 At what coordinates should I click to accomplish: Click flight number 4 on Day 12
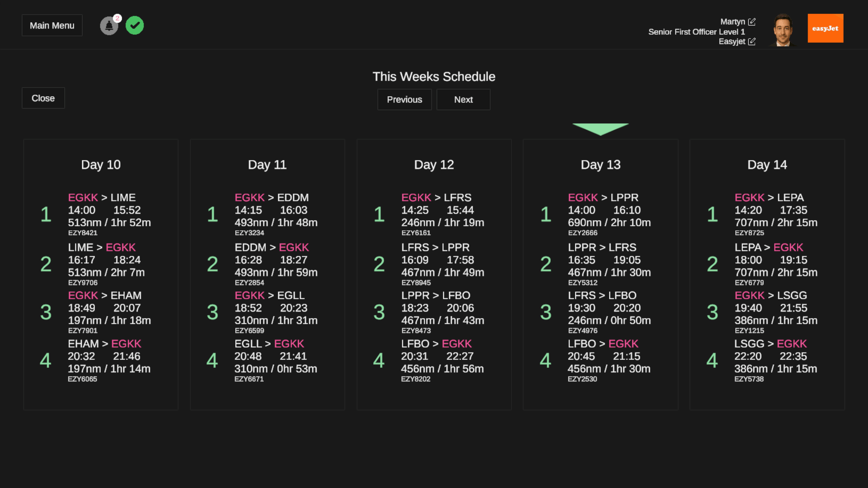coord(379,360)
